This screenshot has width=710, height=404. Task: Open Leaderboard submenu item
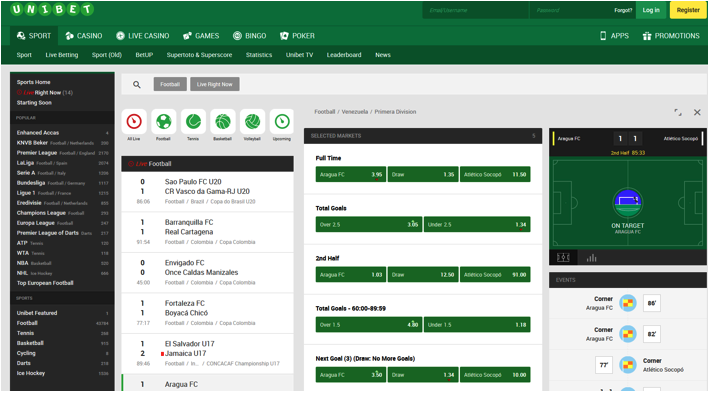[344, 55]
